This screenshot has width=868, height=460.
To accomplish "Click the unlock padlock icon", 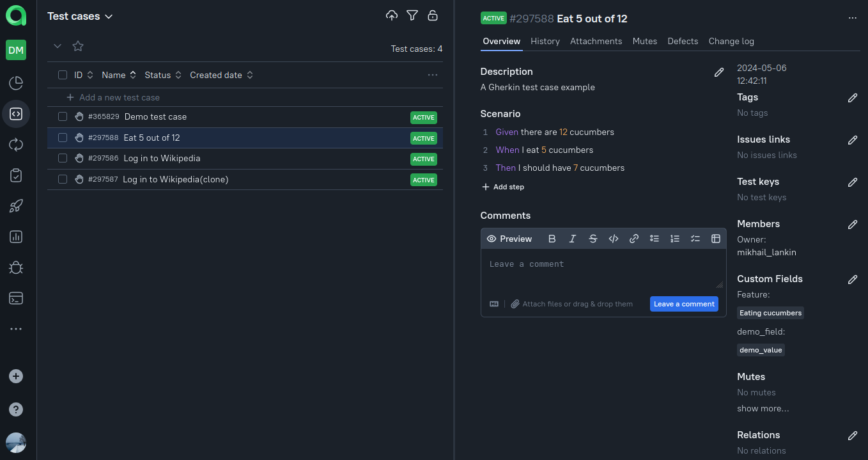I will (x=433, y=16).
